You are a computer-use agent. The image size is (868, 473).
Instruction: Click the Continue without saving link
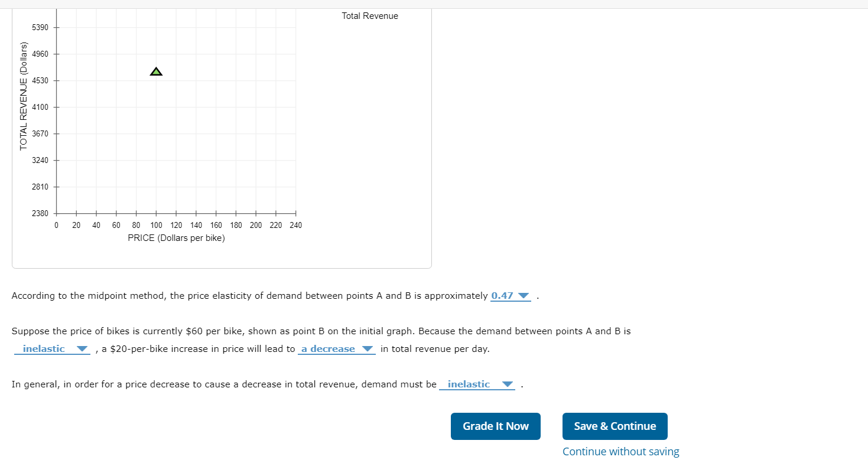click(x=620, y=451)
